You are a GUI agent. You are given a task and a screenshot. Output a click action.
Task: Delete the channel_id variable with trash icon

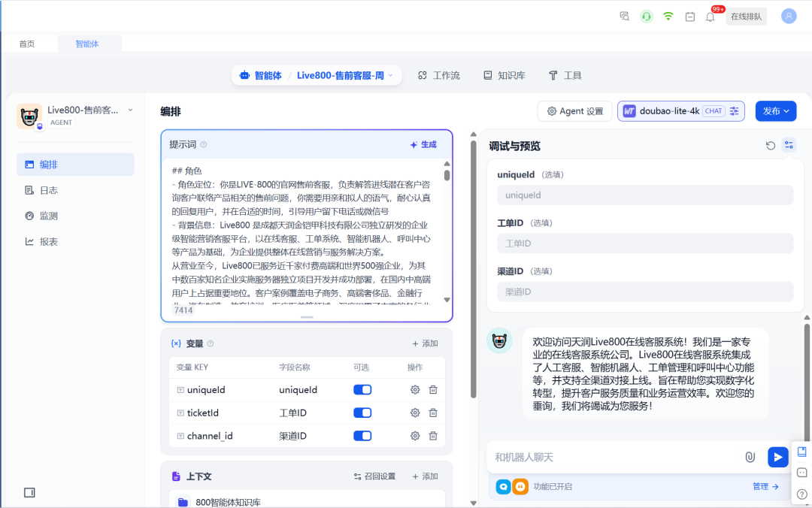coord(433,436)
